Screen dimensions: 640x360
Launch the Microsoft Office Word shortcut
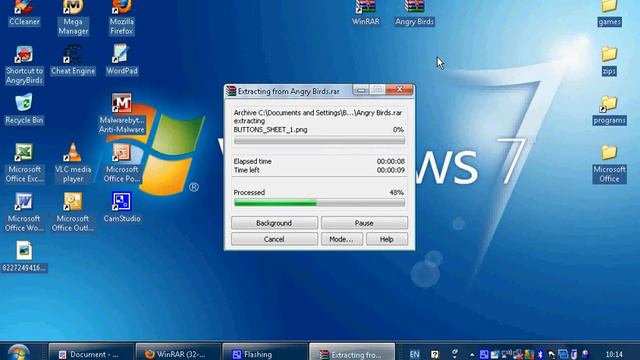24,212
